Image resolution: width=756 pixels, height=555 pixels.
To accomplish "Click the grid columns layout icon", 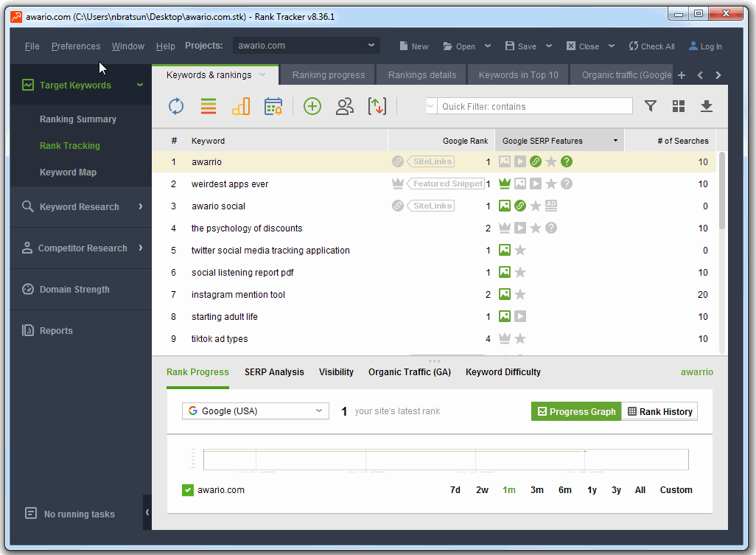I will 679,106.
